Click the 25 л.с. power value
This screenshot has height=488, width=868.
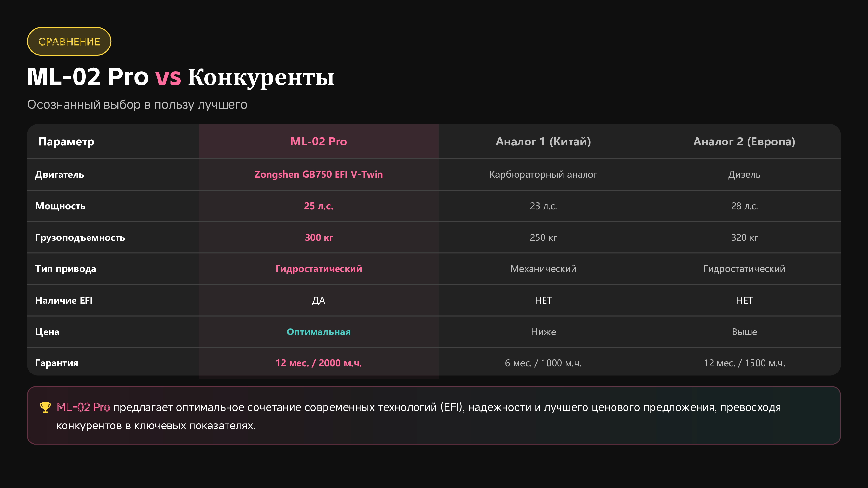pos(318,206)
